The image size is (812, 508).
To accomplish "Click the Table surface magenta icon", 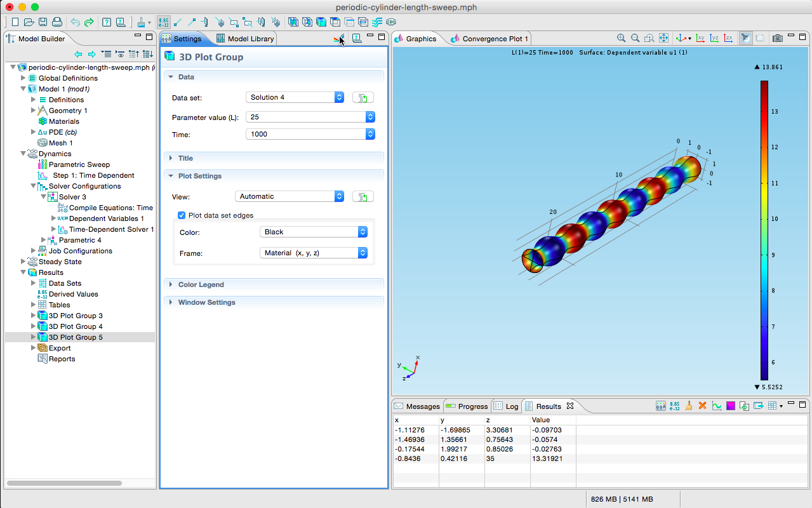I will click(731, 405).
